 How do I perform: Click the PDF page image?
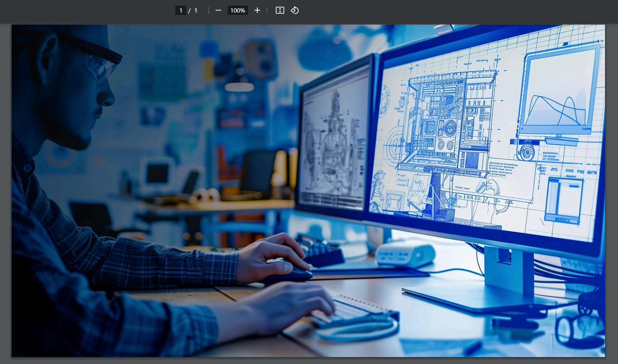tap(308, 191)
